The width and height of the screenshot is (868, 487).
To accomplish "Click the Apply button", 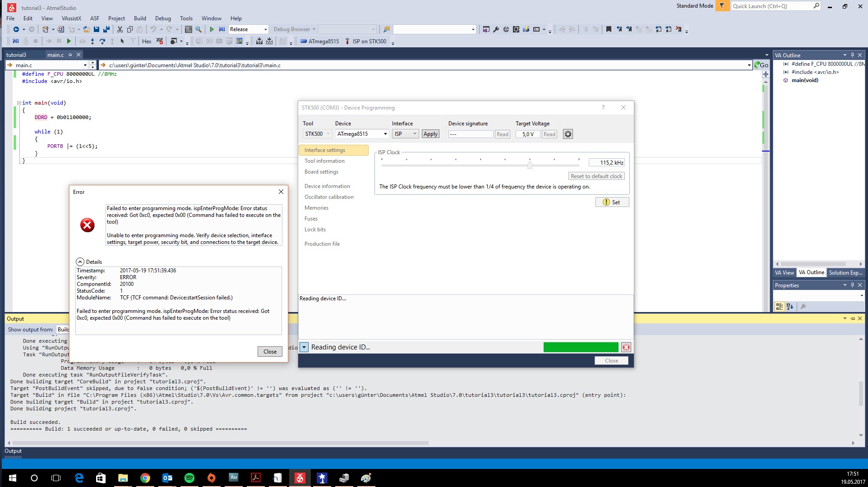I will (430, 134).
